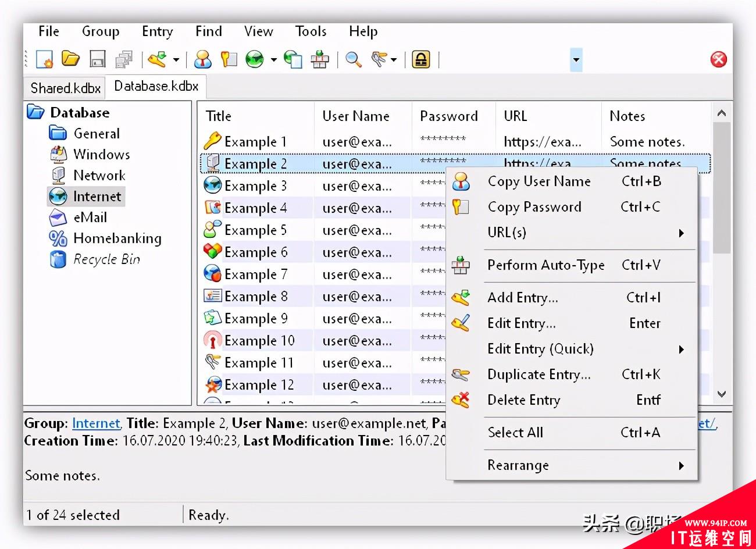Click the Show Entries keys toolbar icon
This screenshot has height=549, width=756.
[x=380, y=59]
